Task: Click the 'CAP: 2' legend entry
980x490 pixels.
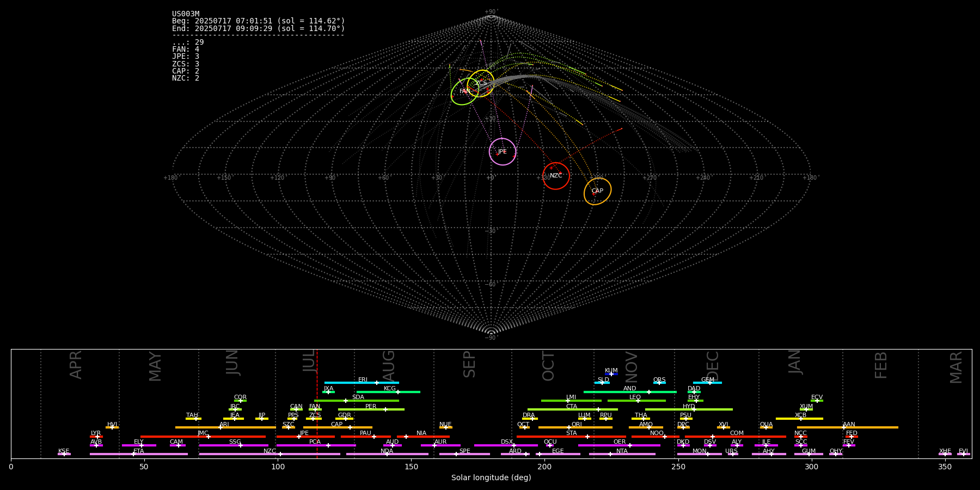Action: 186,71
